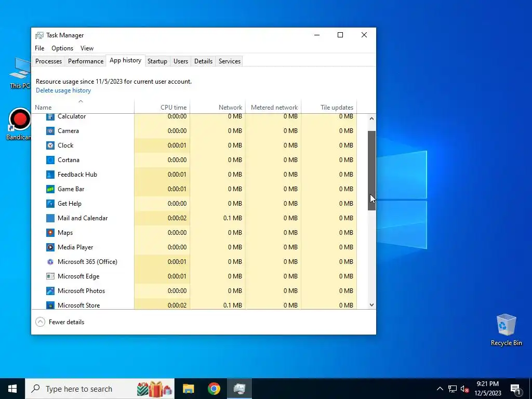Click the Game Bar app icon
The height and width of the screenshot is (399, 532).
pyautogui.click(x=50, y=189)
